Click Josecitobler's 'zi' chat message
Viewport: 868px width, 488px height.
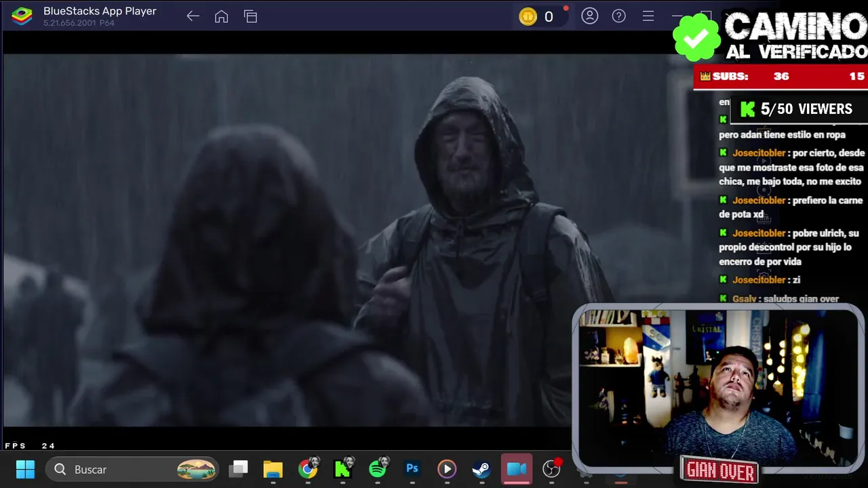pyautogui.click(x=760, y=280)
